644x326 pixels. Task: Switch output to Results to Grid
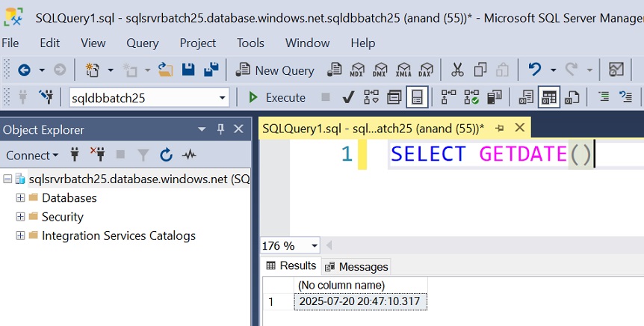[x=549, y=97]
